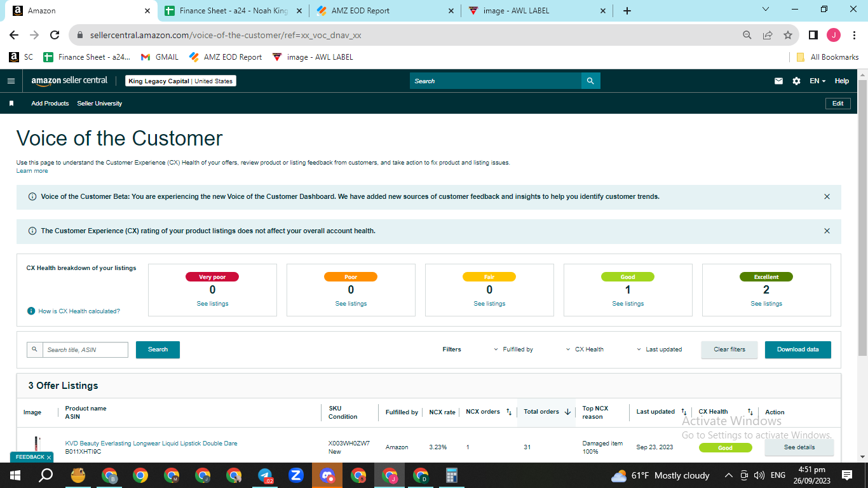Dismiss the CX rating account health banner

pos(827,231)
